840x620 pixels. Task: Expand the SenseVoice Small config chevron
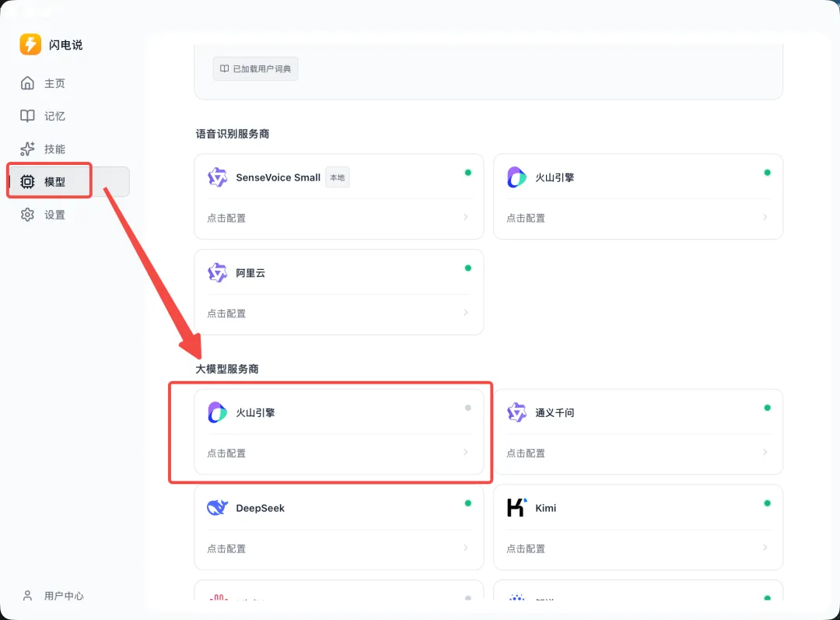[x=466, y=217]
